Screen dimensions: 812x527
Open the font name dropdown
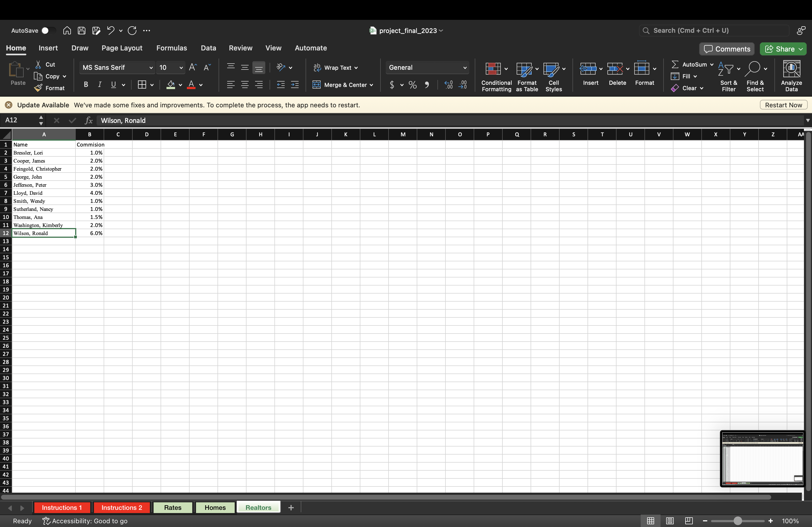(x=117, y=68)
